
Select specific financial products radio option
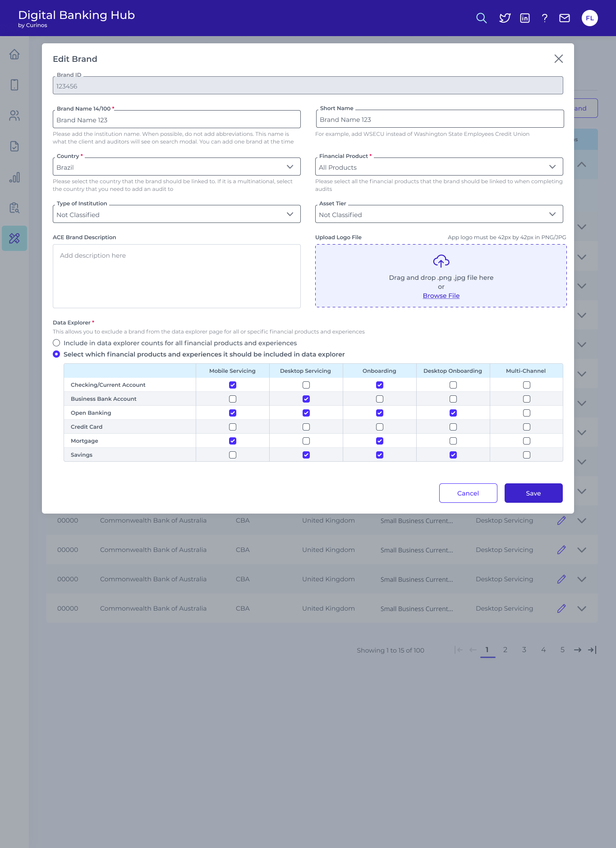pyautogui.click(x=56, y=354)
